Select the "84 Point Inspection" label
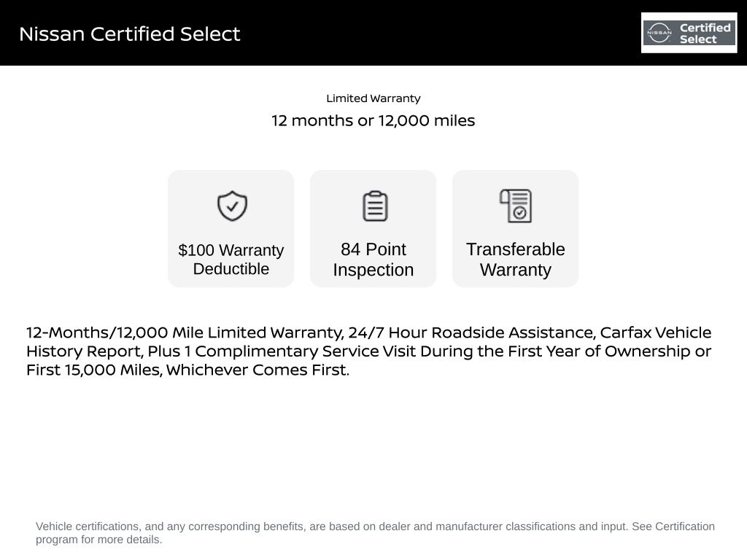747x560 pixels. pos(373,260)
